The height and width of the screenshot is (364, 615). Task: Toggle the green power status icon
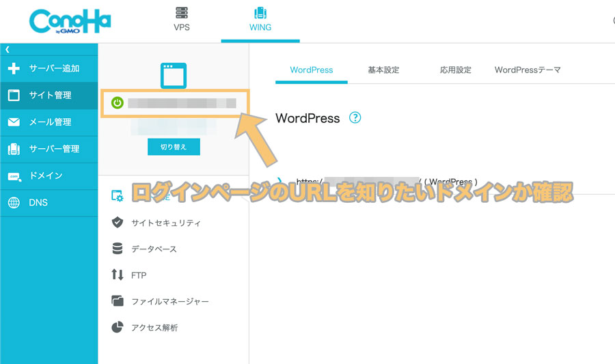click(x=118, y=102)
